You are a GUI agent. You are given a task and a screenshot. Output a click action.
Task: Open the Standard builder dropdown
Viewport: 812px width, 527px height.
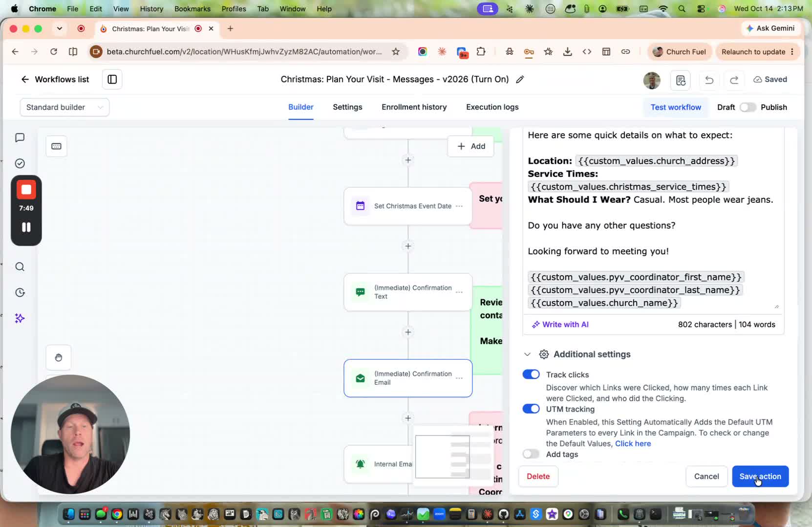click(x=64, y=107)
